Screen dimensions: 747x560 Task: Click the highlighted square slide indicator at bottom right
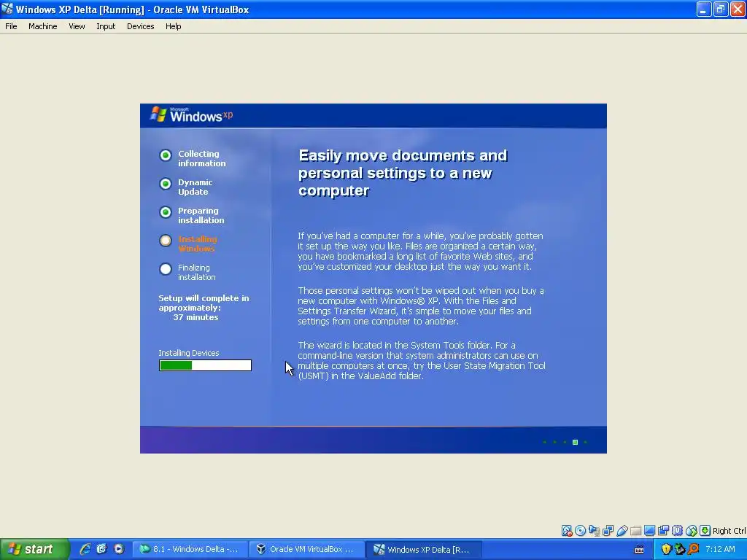click(x=575, y=443)
